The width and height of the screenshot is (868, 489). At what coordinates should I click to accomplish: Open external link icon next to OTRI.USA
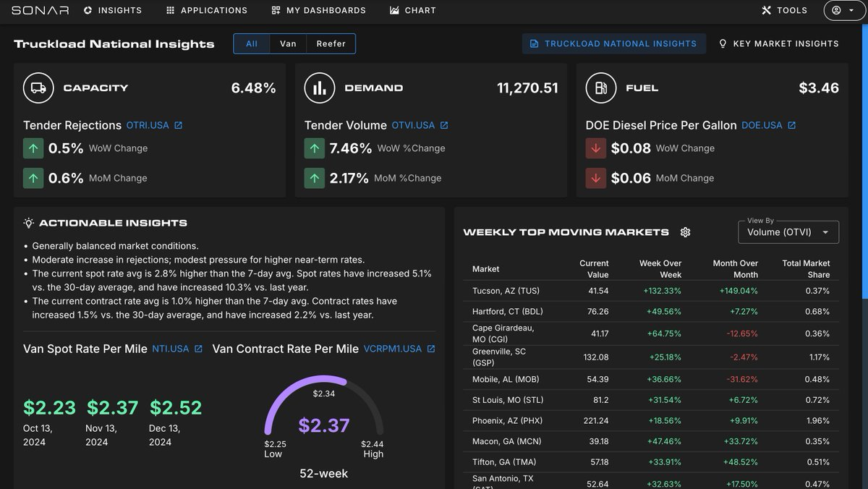pos(179,125)
